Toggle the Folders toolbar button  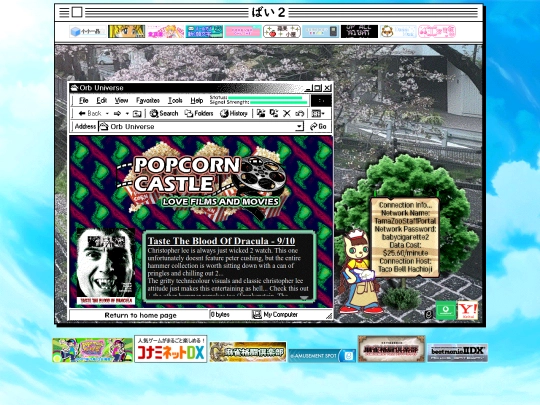tap(199, 113)
